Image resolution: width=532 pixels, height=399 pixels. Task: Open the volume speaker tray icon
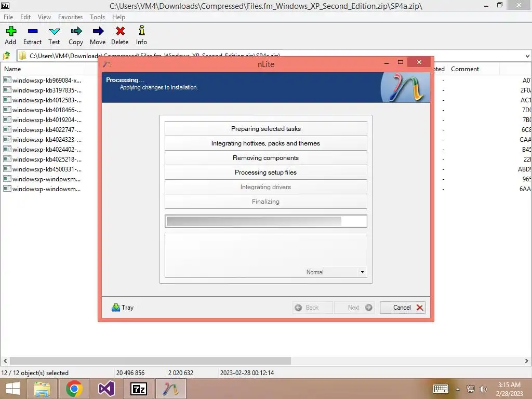coord(483,389)
